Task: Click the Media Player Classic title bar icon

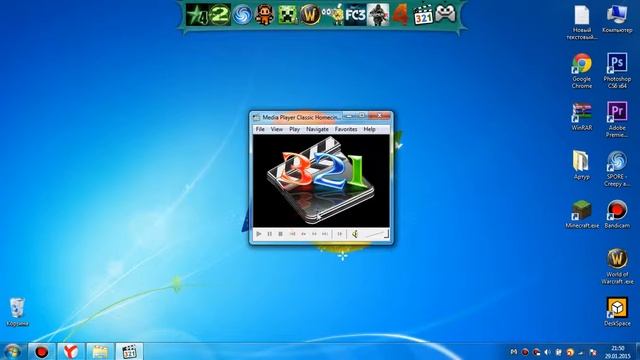Action: point(256,118)
